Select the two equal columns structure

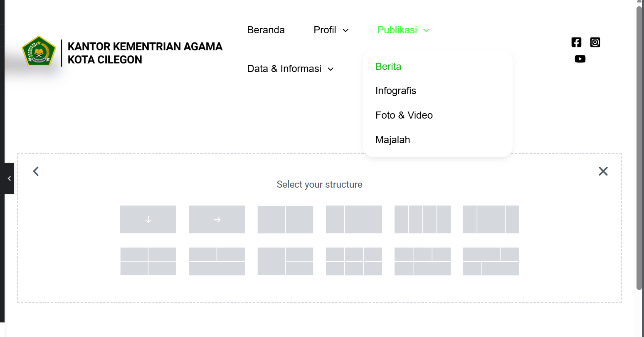coord(285,219)
